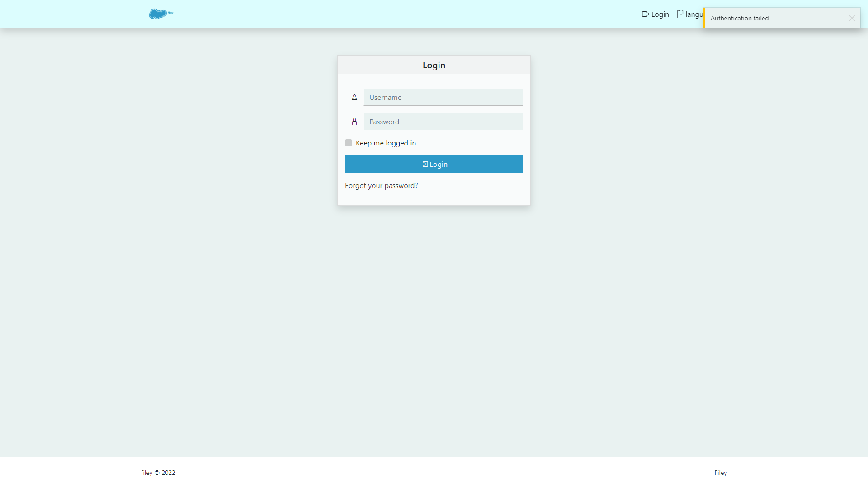Click the login arrow icon in navbar

click(x=645, y=14)
